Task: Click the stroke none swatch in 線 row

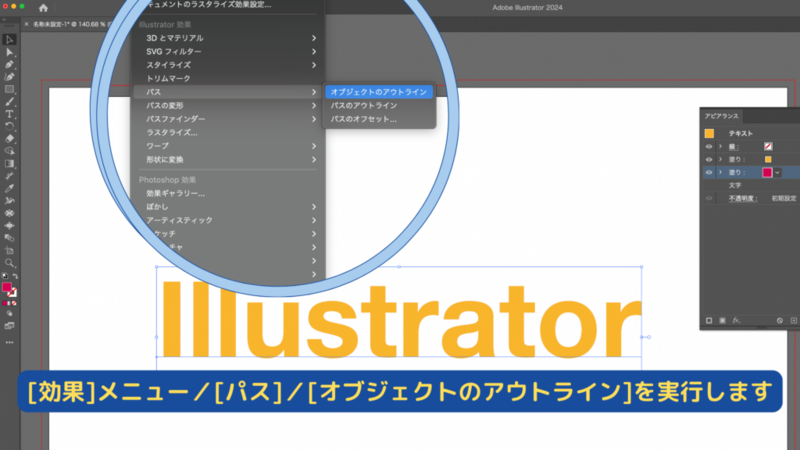Action: pyautogui.click(x=768, y=146)
